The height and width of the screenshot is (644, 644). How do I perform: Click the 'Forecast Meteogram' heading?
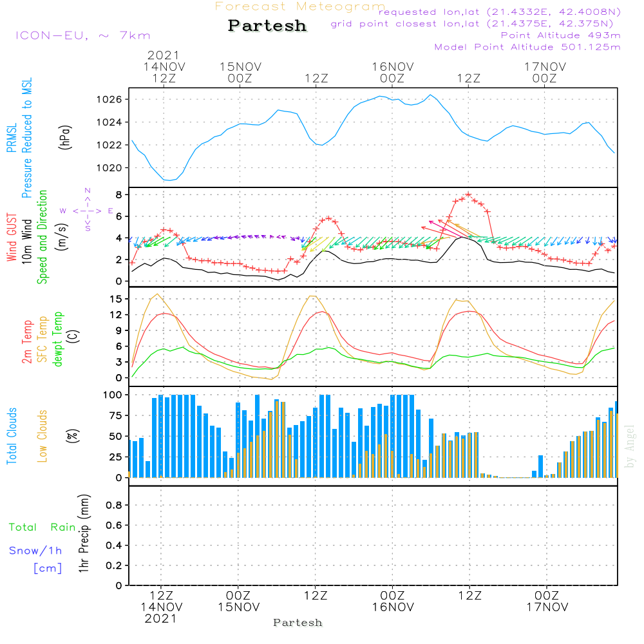pyautogui.click(x=300, y=6)
